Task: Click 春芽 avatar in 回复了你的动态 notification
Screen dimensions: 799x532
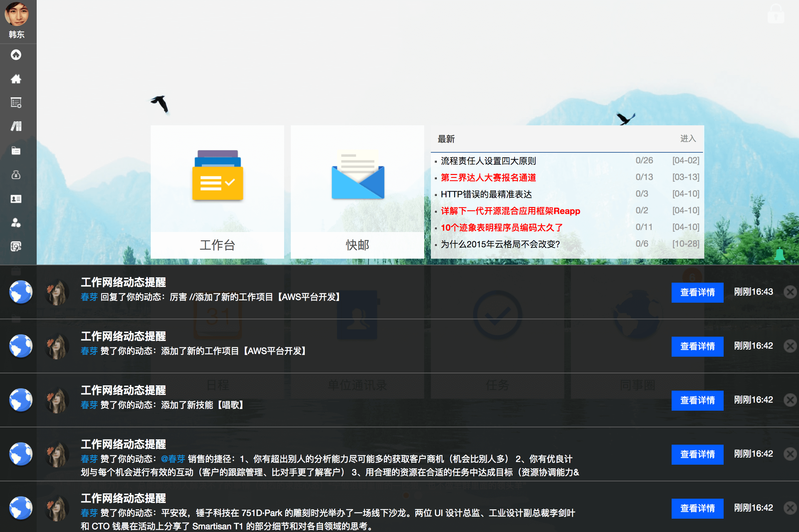Action: [57, 292]
